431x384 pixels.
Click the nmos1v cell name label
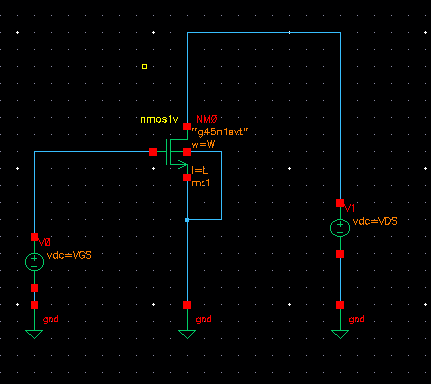pyautogui.click(x=159, y=119)
